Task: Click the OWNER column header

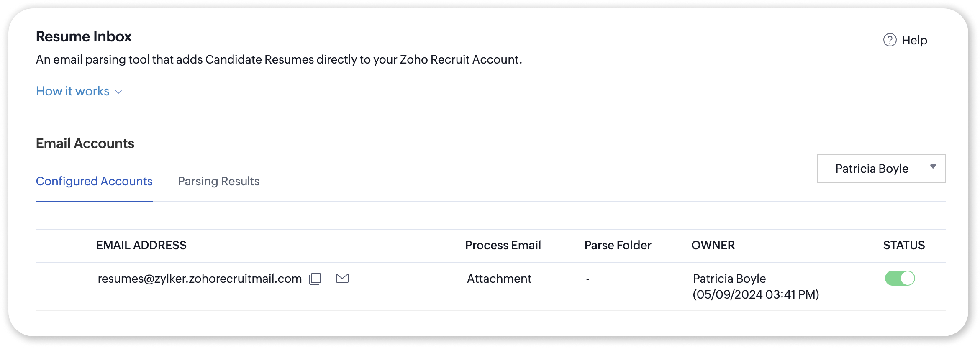Action: (713, 245)
